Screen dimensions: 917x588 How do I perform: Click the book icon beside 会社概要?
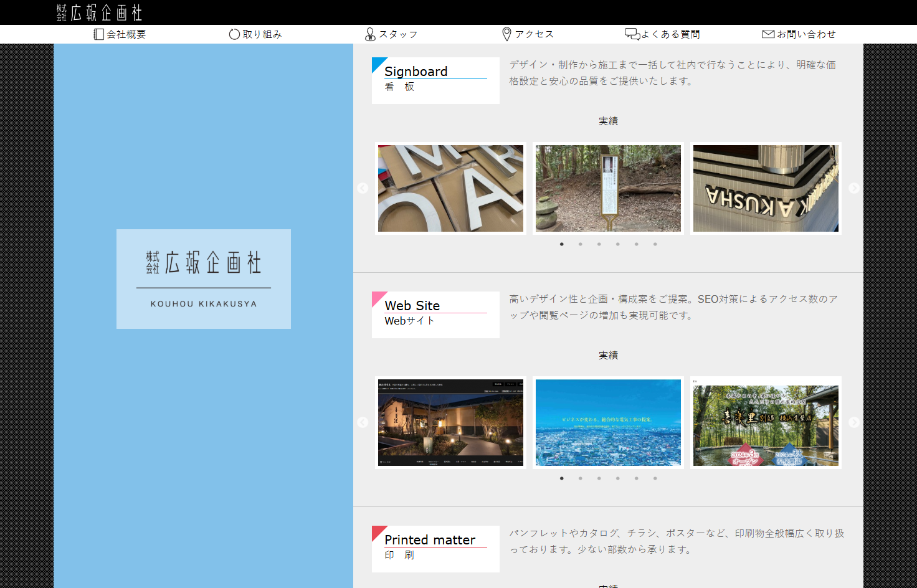[x=98, y=34]
